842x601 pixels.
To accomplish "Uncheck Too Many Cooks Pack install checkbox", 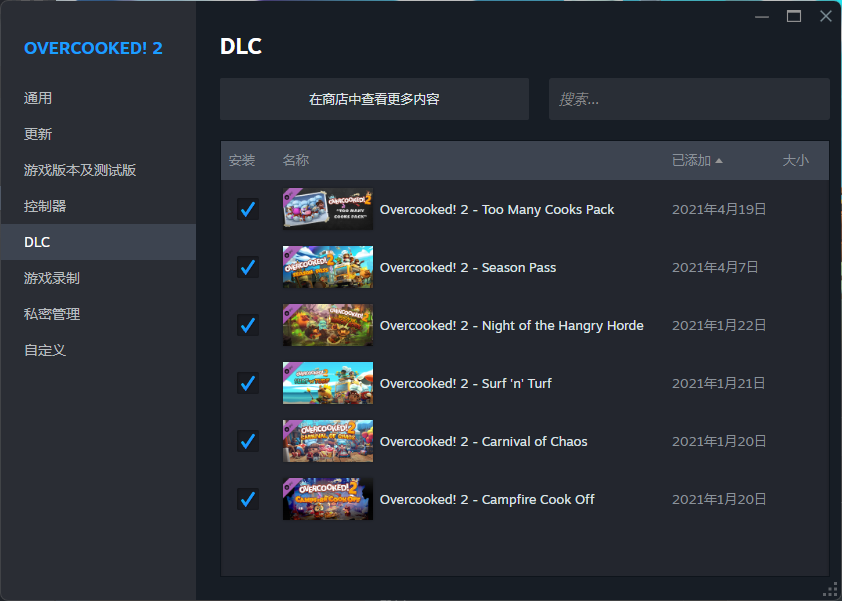I will pyautogui.click(x=248, y=209).
